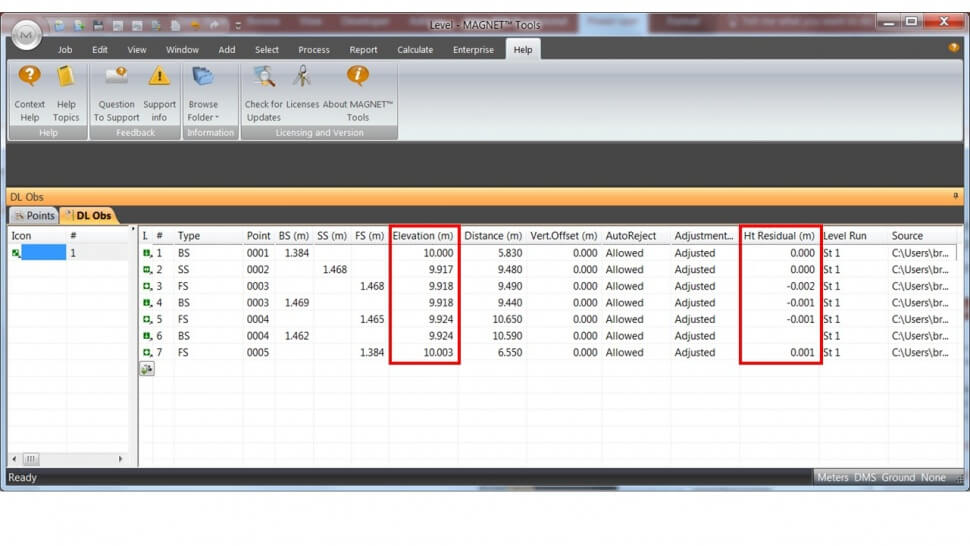Click Meters unit in status bar

coord(832,477)
